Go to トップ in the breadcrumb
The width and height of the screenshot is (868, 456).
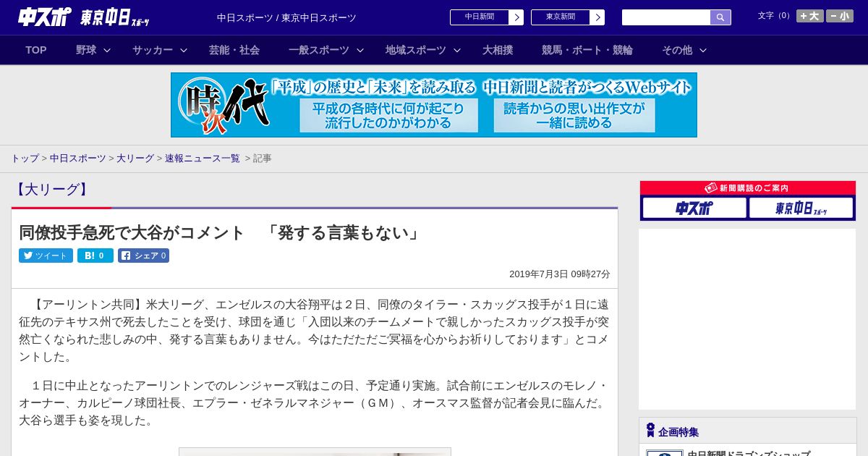coord(25,158)
